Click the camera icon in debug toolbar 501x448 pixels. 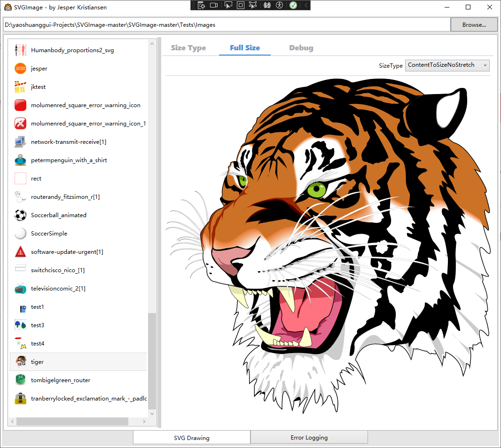[214, 5]
